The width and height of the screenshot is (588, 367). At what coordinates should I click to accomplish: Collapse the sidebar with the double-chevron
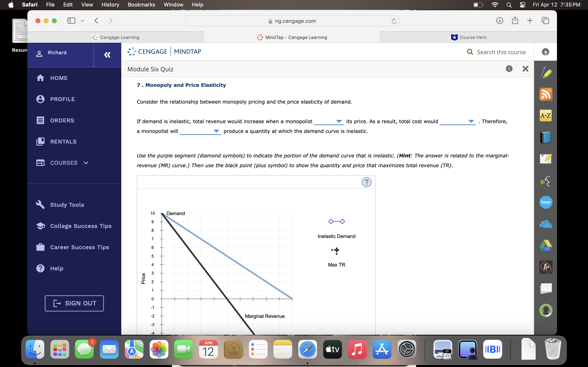point(107,55)
